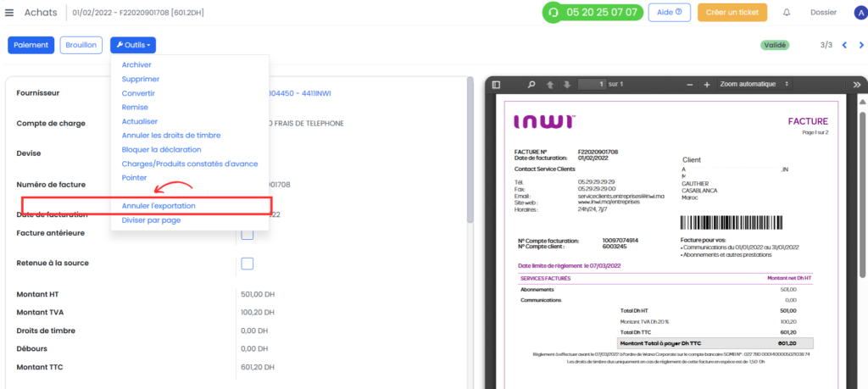Go to previous PDF page arrow
This screenshot has width=868, height=389.
tap(549, 85)
